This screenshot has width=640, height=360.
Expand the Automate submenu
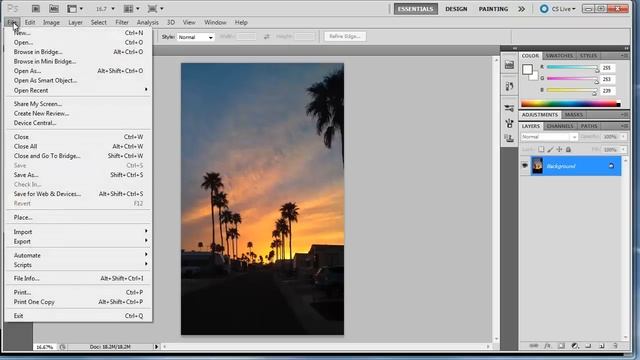click(78, 255)
